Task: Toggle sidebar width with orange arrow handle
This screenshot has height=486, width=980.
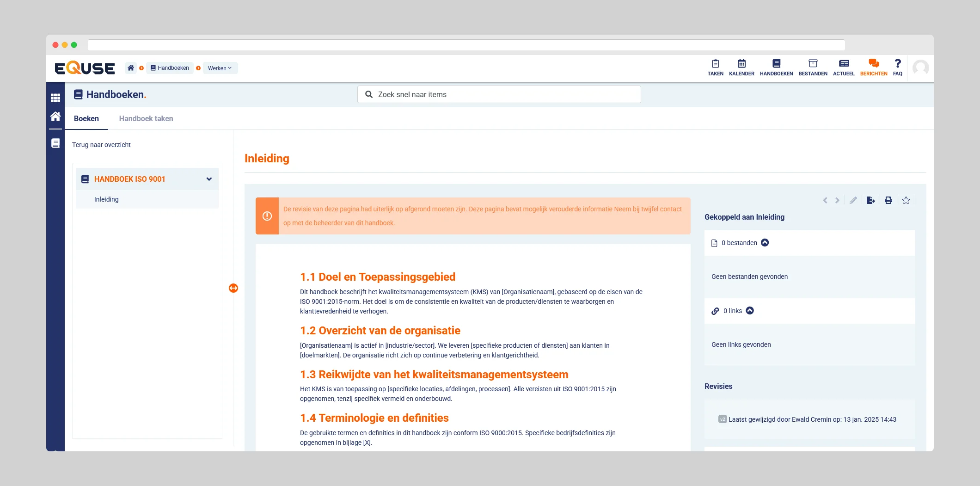Action: (x=233, y=288)
